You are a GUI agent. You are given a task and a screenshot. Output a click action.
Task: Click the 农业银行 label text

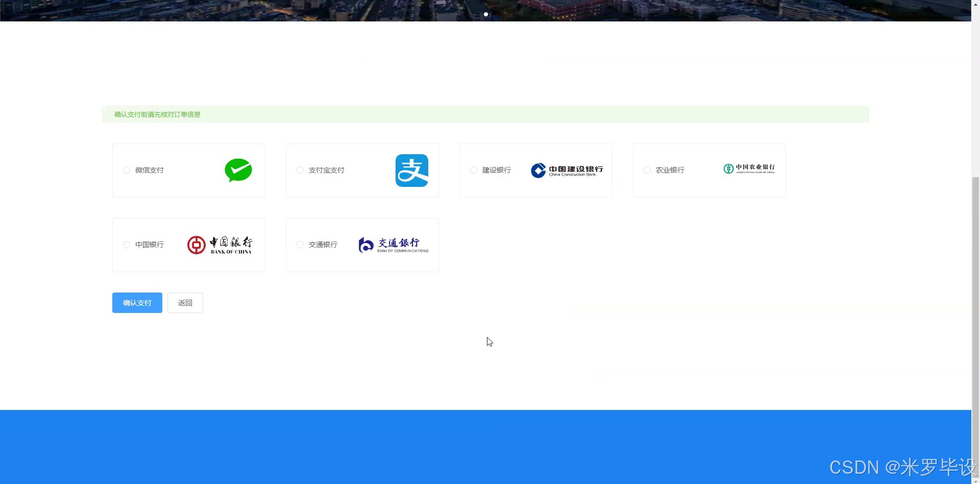point(670,170)
